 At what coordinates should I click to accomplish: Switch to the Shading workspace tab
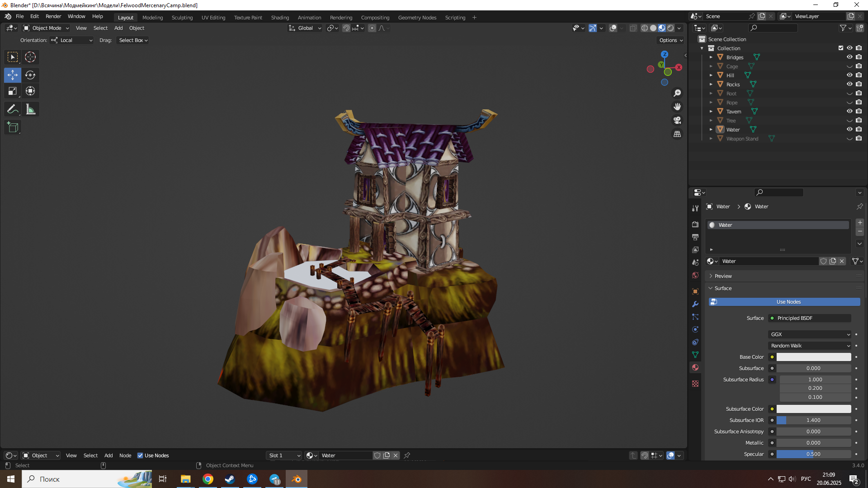(x=280, y=18)
